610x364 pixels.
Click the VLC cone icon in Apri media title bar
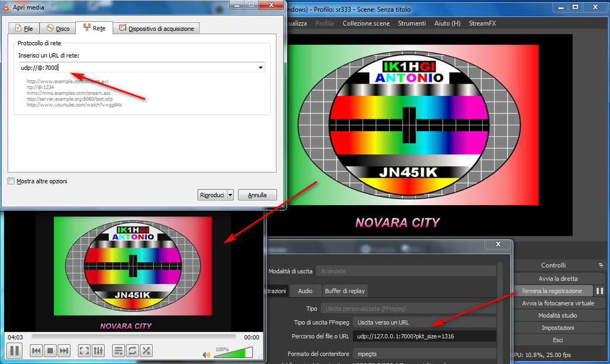(x=6, y=7)
